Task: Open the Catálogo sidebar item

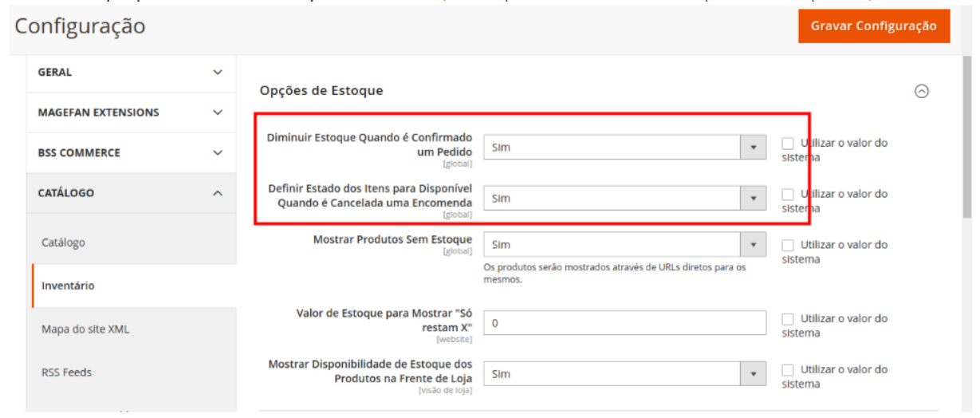Action: click(64, 243)
